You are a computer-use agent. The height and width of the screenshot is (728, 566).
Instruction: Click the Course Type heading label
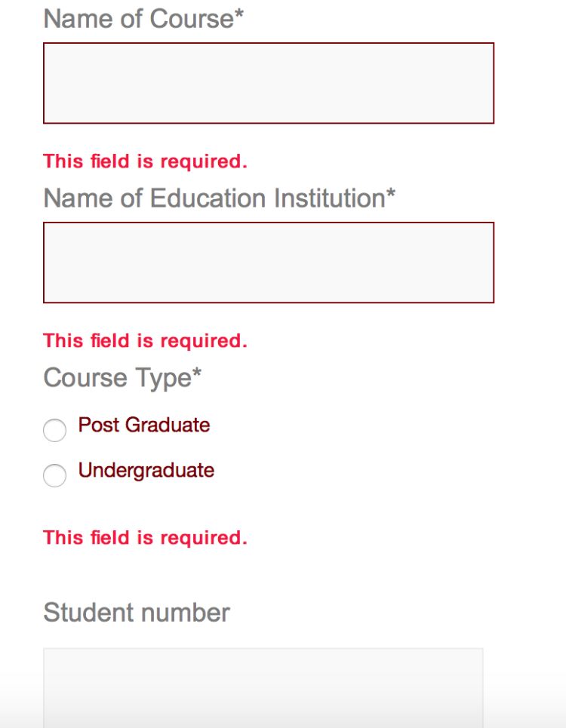click(118, 377)
